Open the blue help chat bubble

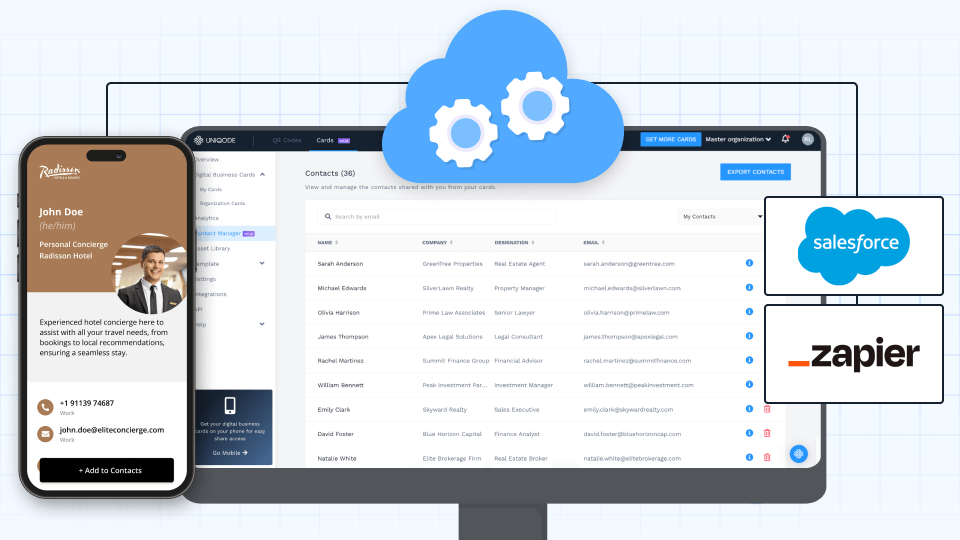click(x=798, y=454)
